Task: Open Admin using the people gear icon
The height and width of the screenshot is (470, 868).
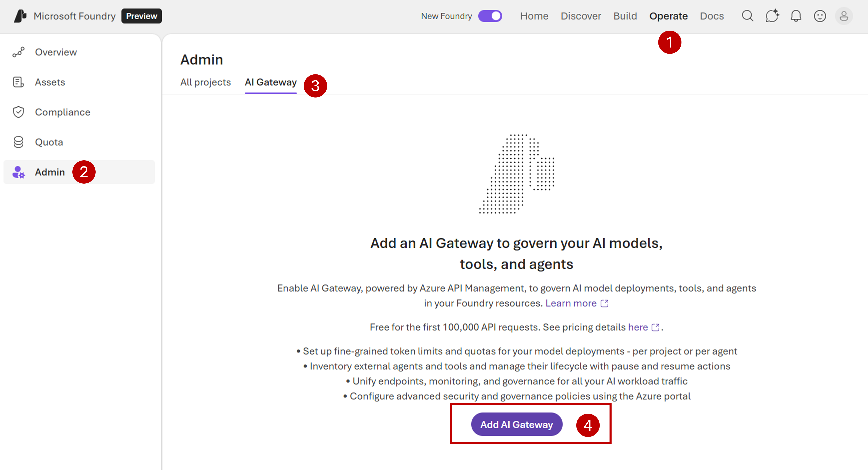Action: 19,172
